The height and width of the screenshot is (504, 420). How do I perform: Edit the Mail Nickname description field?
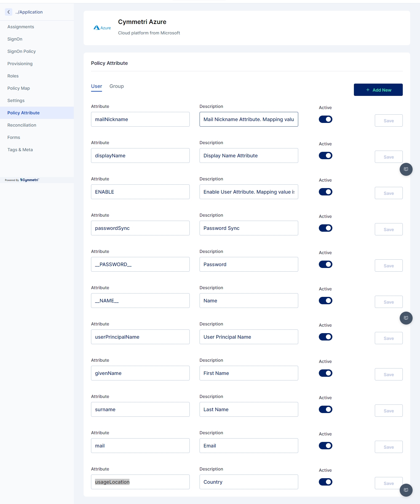[248, 119]
